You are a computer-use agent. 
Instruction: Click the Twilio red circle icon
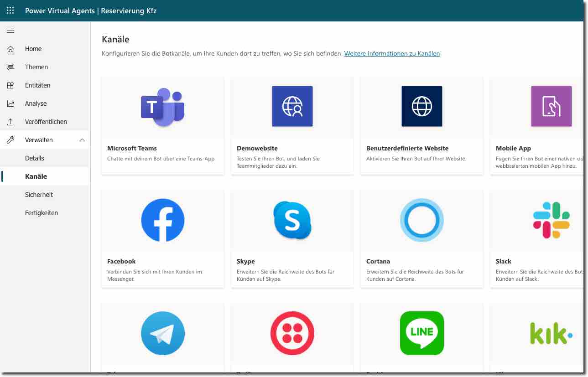tap(292, 333)
